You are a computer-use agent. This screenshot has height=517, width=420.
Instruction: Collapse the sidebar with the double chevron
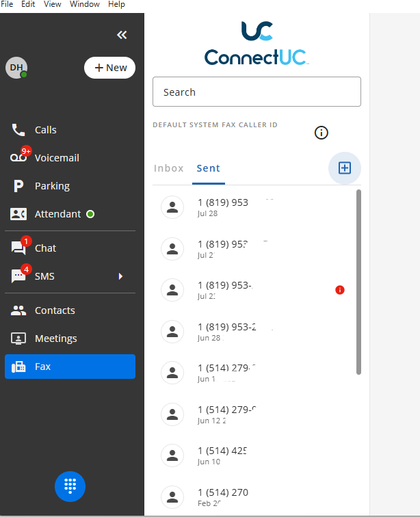click(122, 35)
